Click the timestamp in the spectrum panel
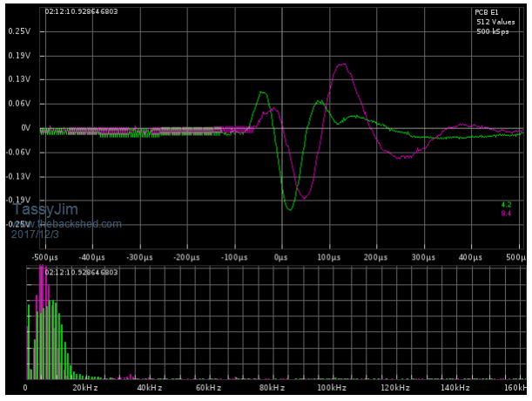Screen dimensions: 532x401 [x=80, y=273]
